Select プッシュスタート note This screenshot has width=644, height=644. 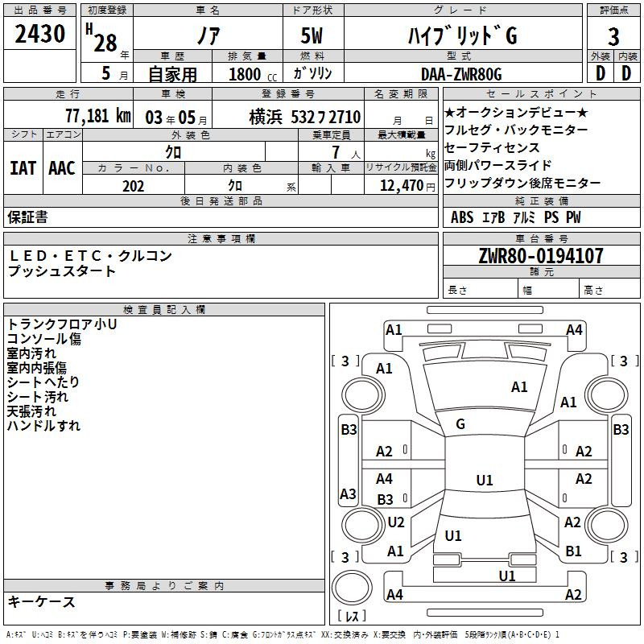click(62, 271)
